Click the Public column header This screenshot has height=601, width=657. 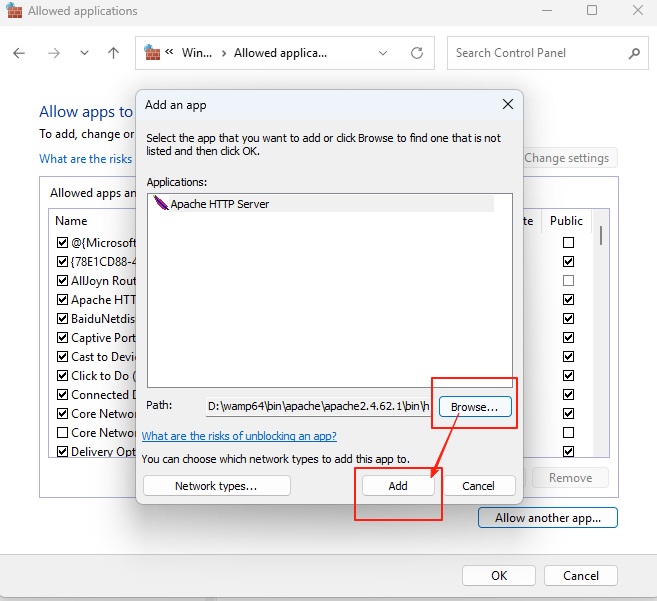click(x=566, y=221)
